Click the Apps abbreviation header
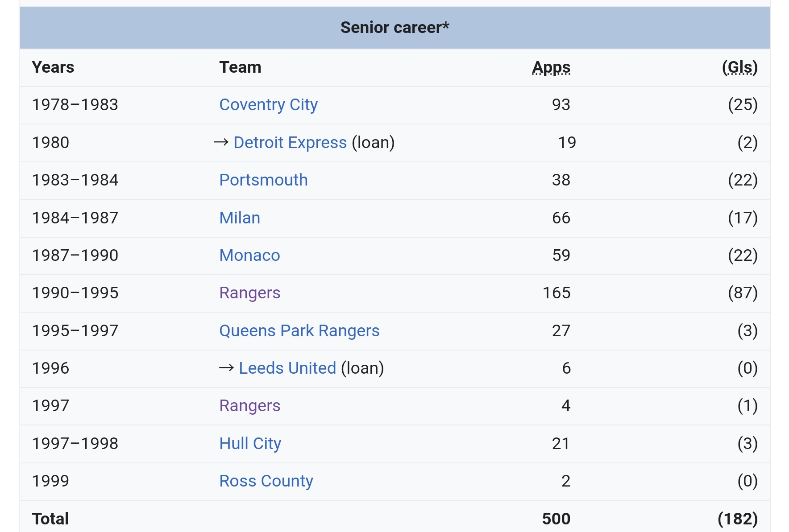The image size is (789, 532). pos(551,67)
